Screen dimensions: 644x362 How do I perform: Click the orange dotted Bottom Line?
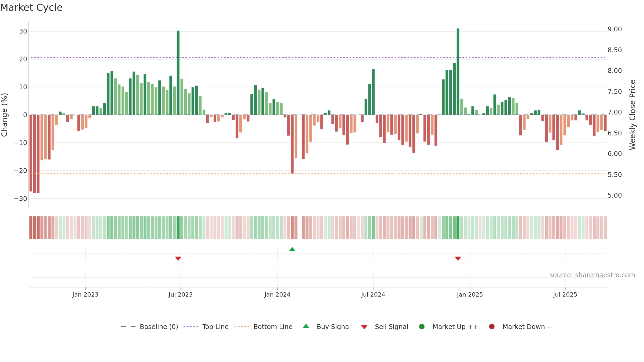click(x=318, y=174)
